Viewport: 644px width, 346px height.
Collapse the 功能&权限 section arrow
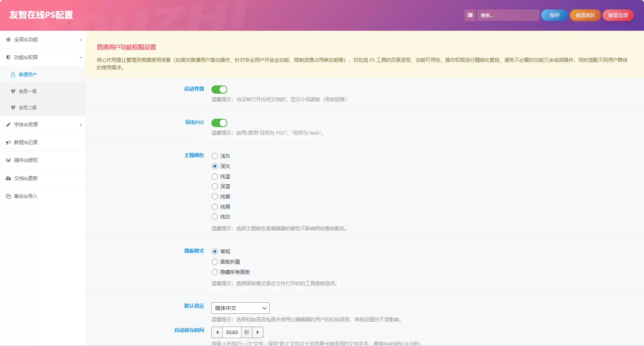pos(81,58)
